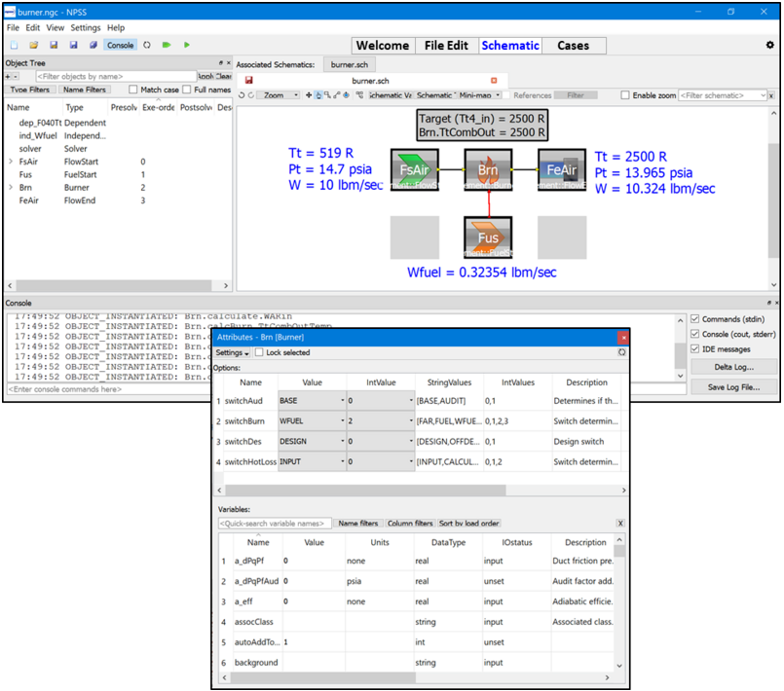Open the gear settings icon at top right

pos(770,45)
